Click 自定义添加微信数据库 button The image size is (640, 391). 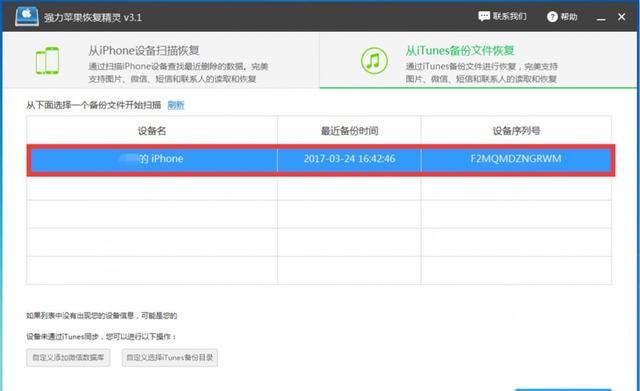68,358
